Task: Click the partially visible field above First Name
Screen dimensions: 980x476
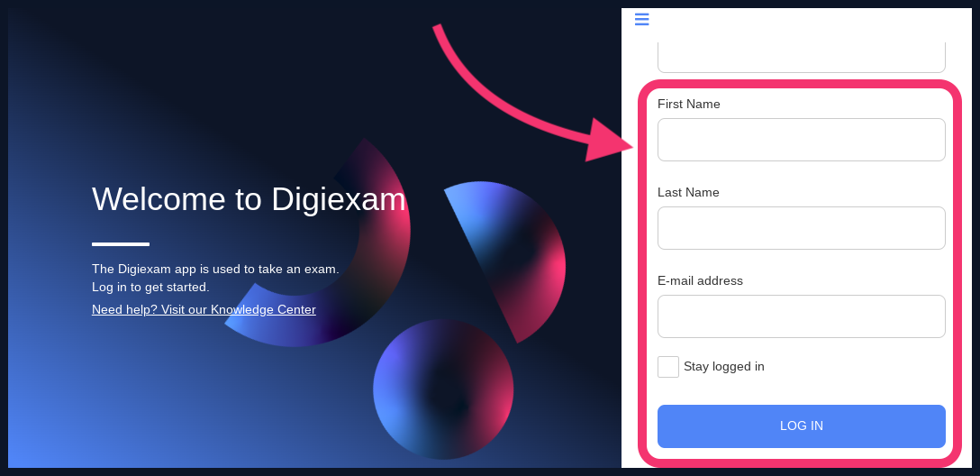Action: [x=802, y=58]
